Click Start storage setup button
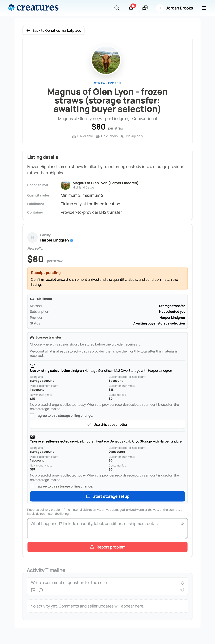This screenshot has height=644, width=215. click(x=107, y=496)
